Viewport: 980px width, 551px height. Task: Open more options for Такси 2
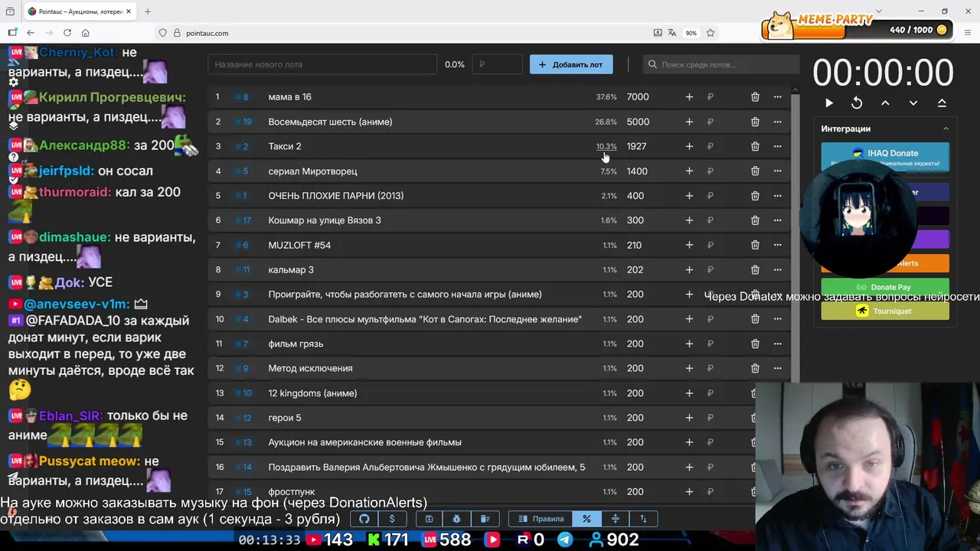777,146
